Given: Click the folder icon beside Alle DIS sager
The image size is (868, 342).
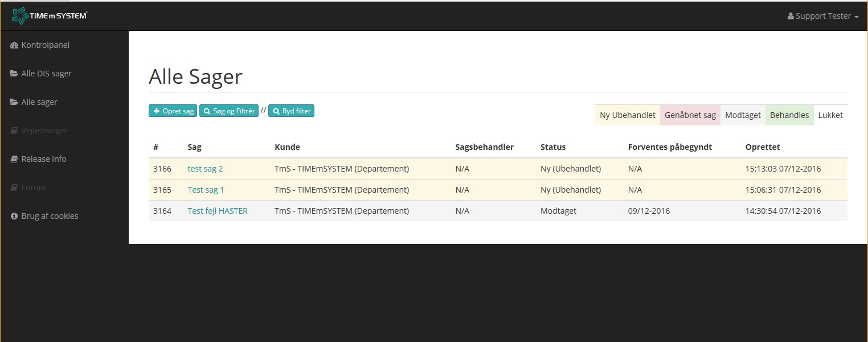Looking at the screenshot, I should pyautogui.click(x=14, y=74).
